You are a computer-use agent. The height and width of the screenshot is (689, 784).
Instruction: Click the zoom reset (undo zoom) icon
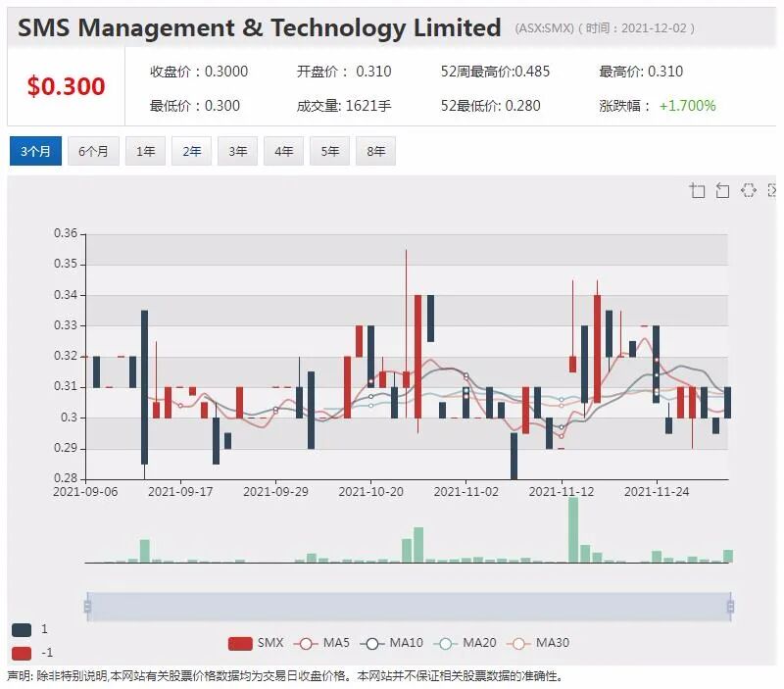[722, 190]
